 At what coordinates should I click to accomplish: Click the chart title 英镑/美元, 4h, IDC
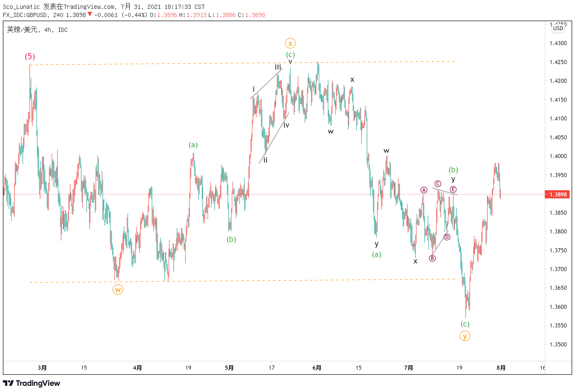37,30
